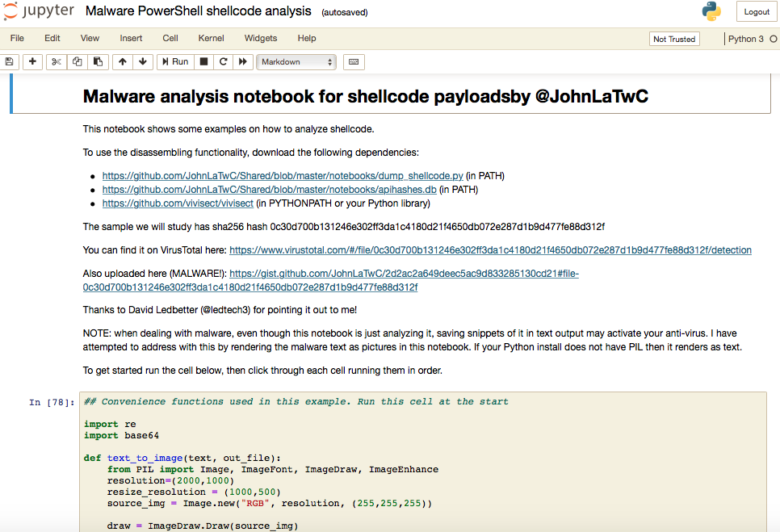
Task: Open the Widgets menu
Action: tap(261, 38)
